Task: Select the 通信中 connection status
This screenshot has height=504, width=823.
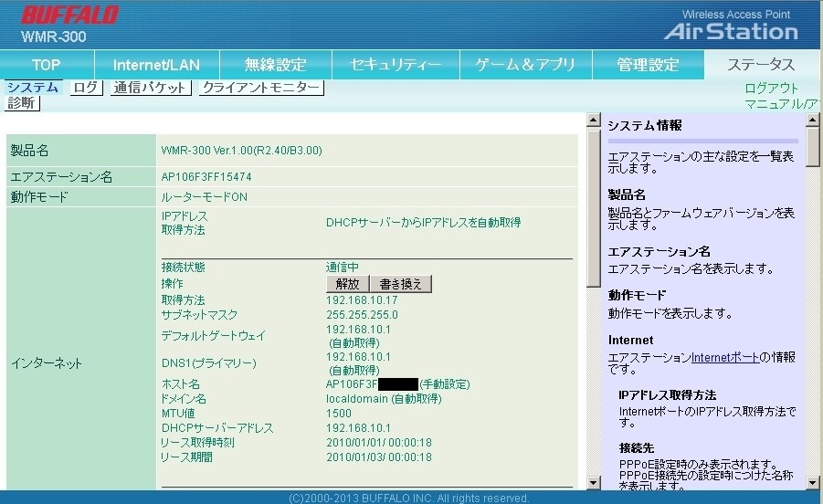Action: 343,267
